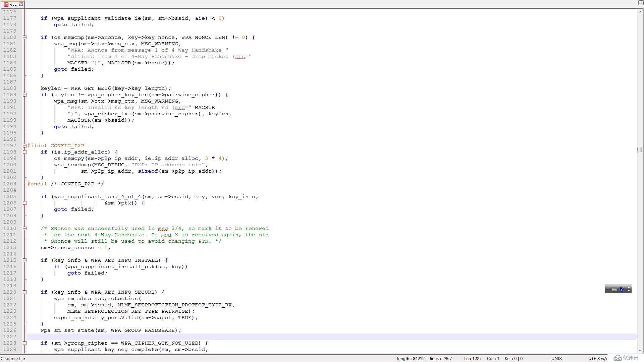Click the keyboard icon on the floating toolbar
This screenshot has width=644, height=362.
(x=614, y=289)
